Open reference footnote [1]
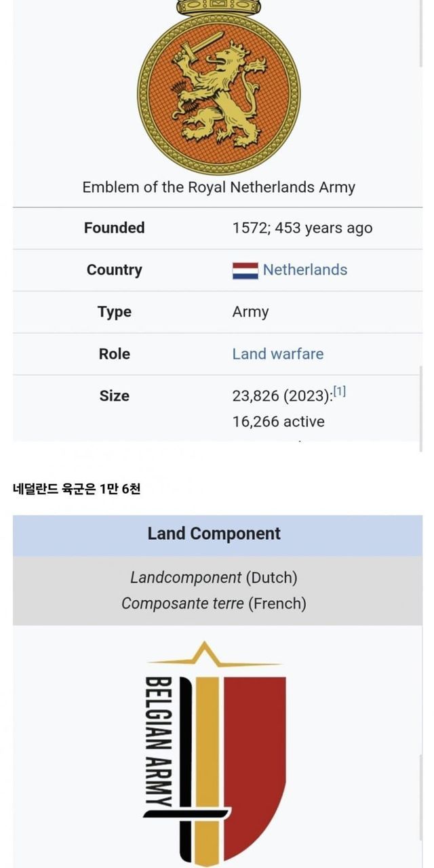The width and height of the screenshot is (434, 868). point(339,392)
